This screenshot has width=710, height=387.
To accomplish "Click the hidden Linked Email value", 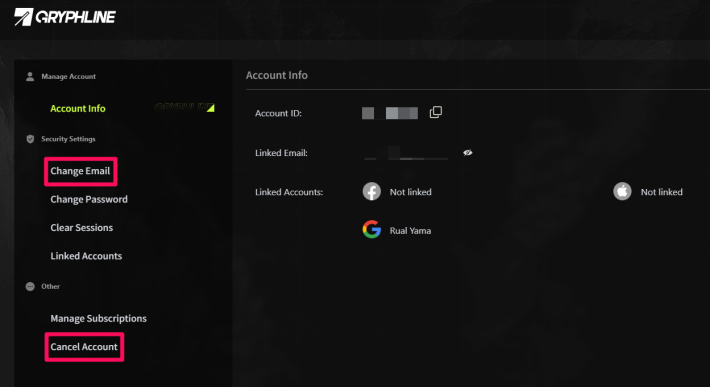I will coord(406,153).
